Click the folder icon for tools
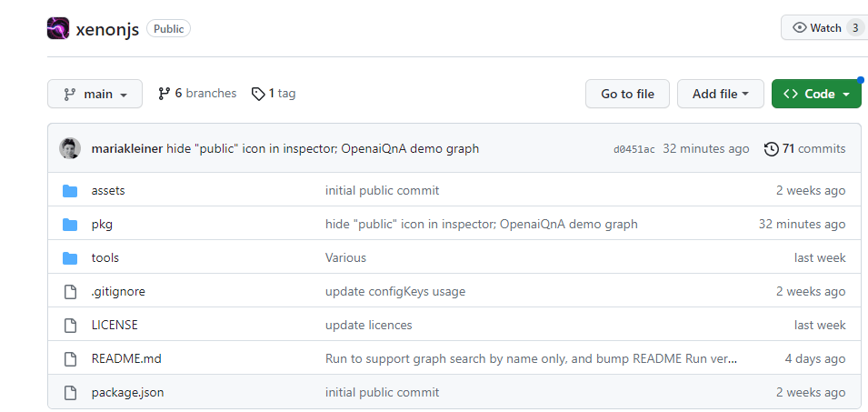 pyautogui.click(x=70, y=258)
